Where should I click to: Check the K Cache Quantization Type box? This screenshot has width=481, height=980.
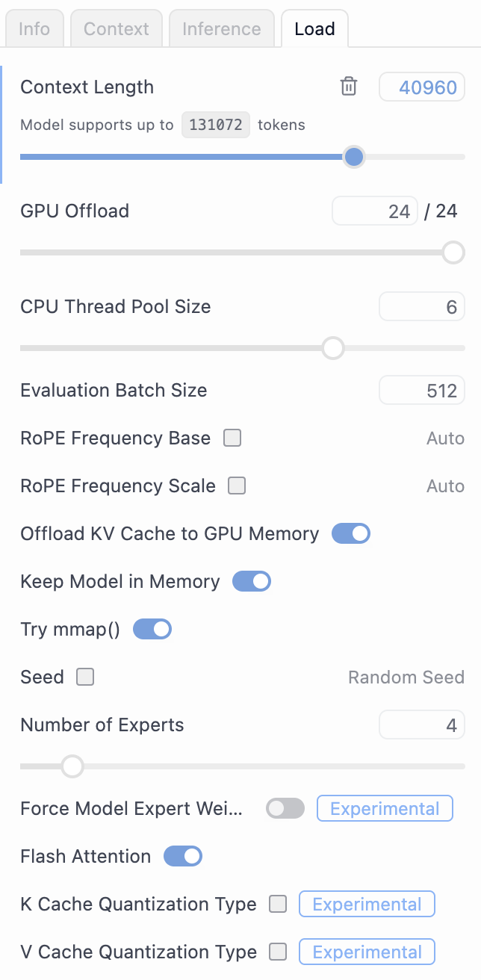point(278,905)
